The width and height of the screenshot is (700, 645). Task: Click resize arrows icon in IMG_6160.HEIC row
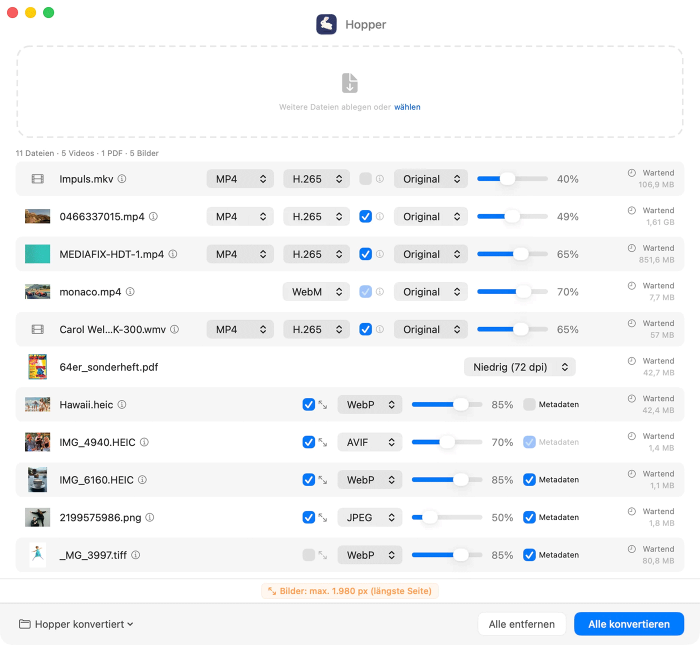click(323, 480)
